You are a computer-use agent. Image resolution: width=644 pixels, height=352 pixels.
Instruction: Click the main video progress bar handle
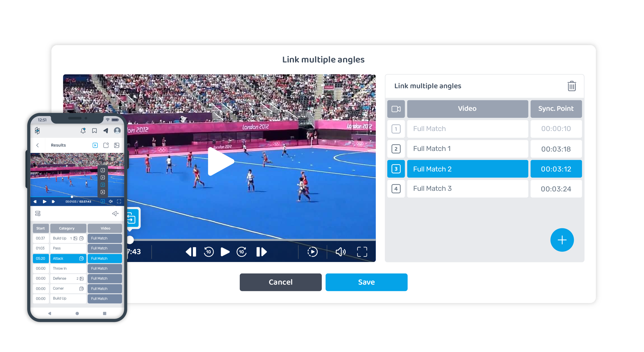point(130,240)
